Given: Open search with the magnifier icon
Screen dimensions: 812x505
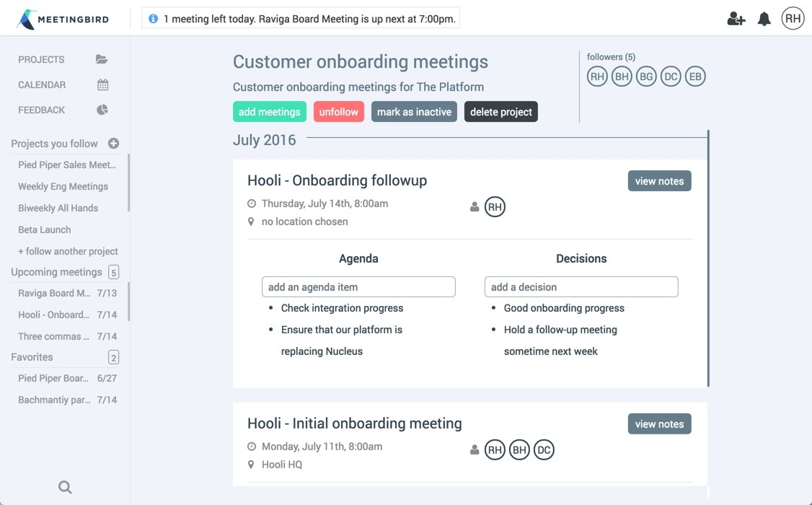Looking at the screenshot, I should click(x=65, y=488).
